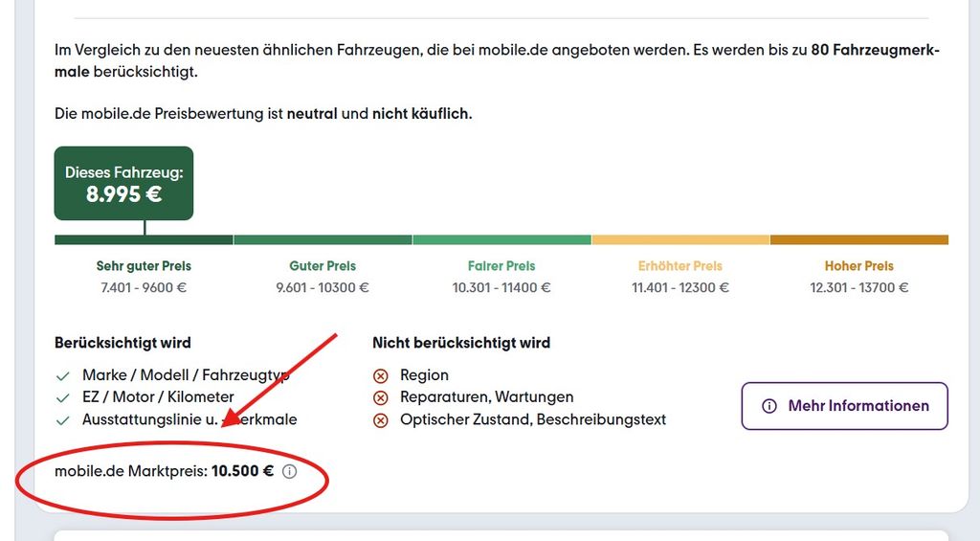Click the checkmark beside EZ / Motor / Kilometer

tap(63, 397)
